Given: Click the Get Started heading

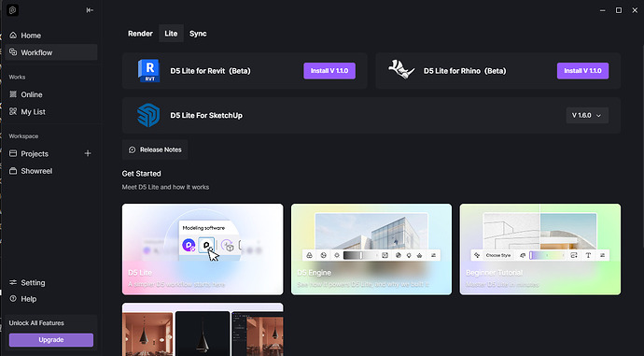Looking at the screenshot, I should click(x=141, y=174).
